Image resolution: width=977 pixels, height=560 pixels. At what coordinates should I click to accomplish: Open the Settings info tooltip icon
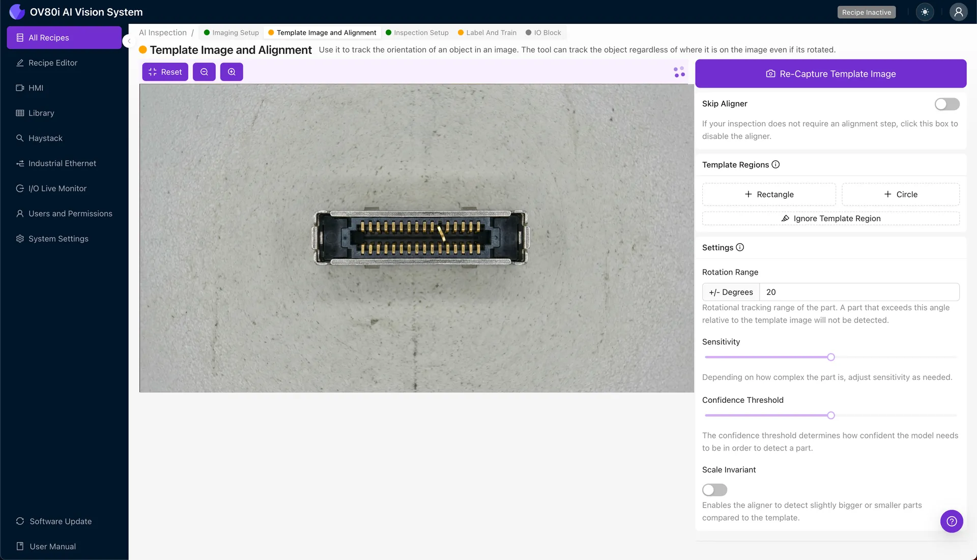point(740,248)
